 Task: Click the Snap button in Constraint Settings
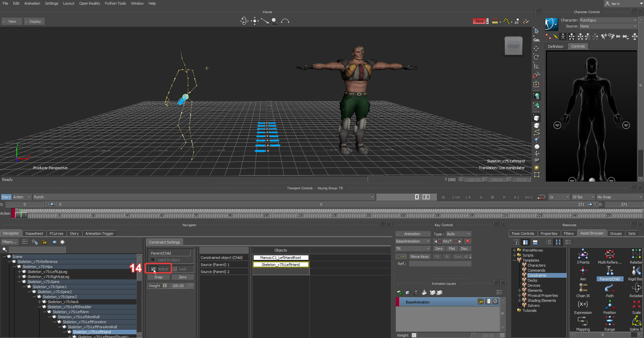(158, 277)
